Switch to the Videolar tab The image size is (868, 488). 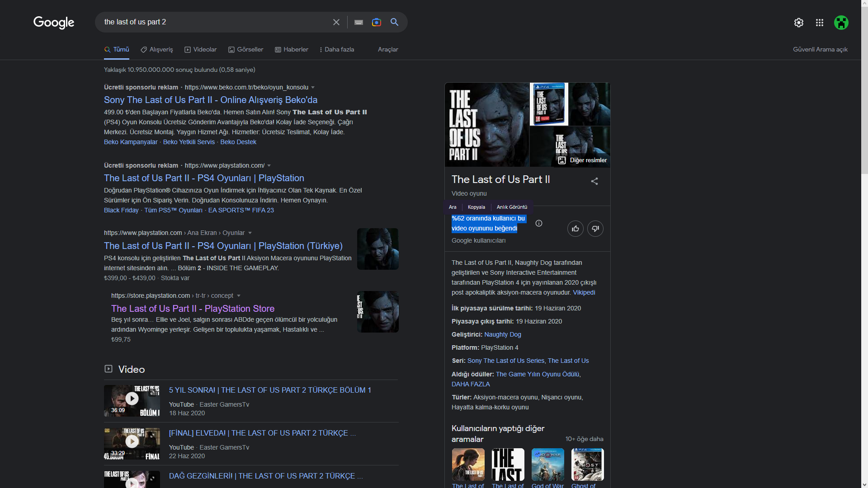201,49
